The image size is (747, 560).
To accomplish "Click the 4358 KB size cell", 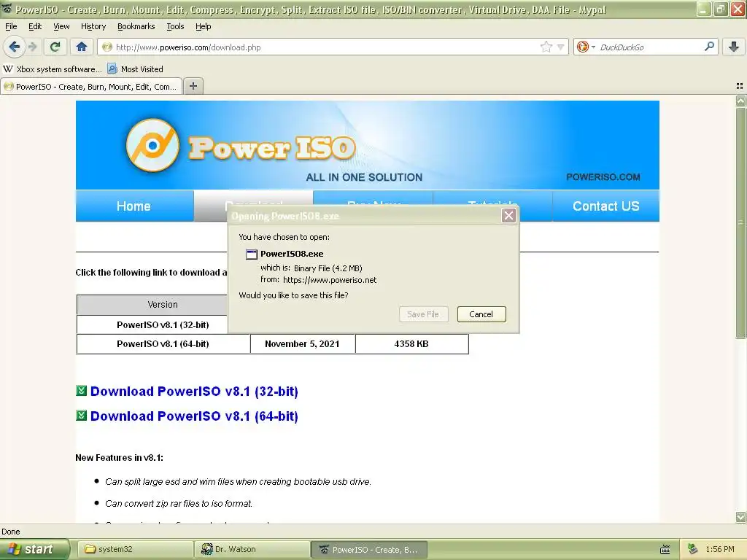I will click(x=411, y=344).
